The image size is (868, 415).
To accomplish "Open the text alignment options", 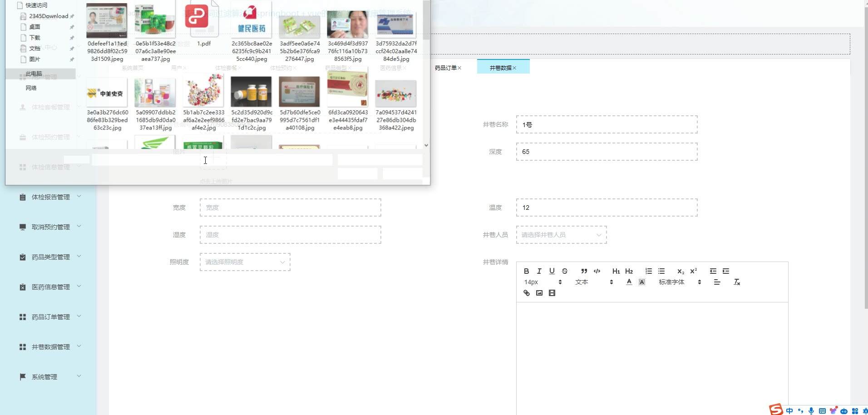I will coord(717,282).
